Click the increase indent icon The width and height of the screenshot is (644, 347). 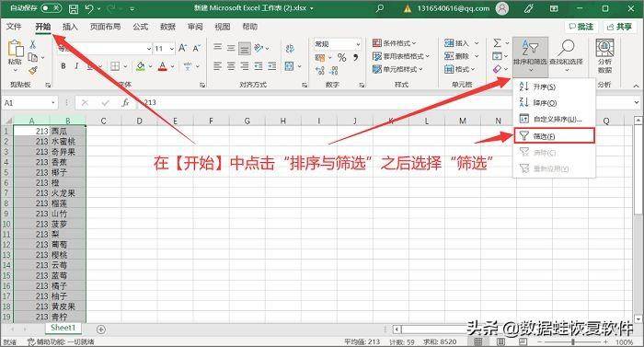point(272,65)
